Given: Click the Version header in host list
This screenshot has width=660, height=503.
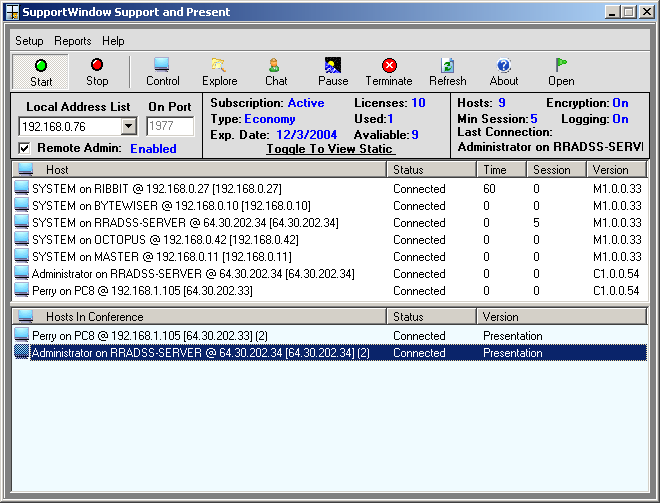Looking at the screenshot, I should pyautogui.click(x=617, y=170).
